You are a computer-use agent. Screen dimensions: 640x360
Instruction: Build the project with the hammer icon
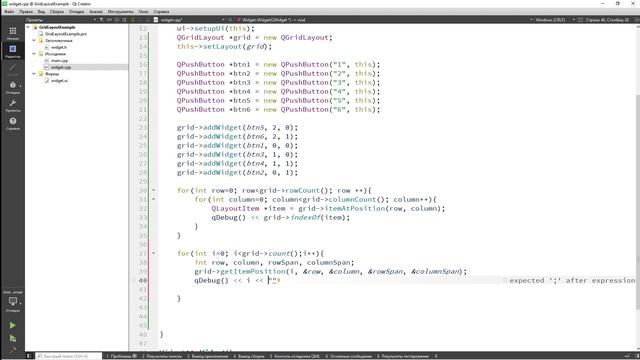pos(13,350)
